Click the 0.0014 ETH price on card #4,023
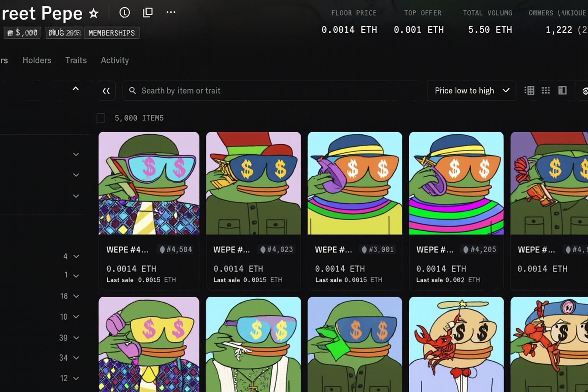This screenshot has width=588, height=392. pyautogui.click(x=238, y=269)
